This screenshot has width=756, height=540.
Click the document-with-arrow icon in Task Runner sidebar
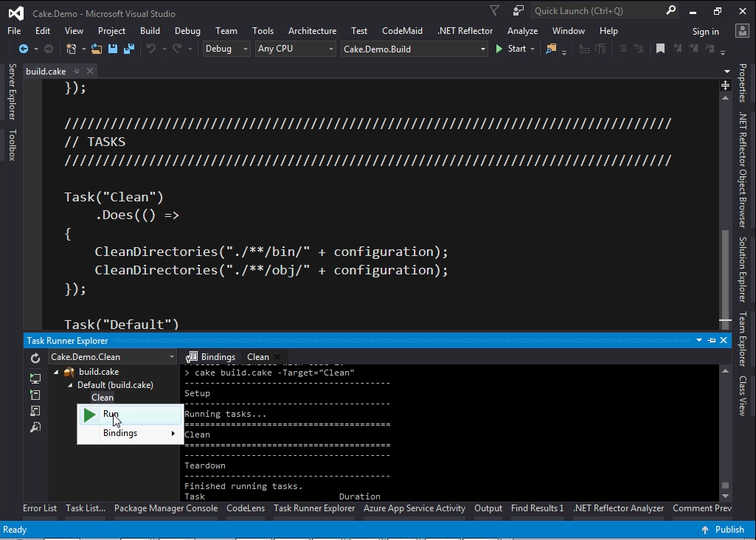[x=35, y=395]
